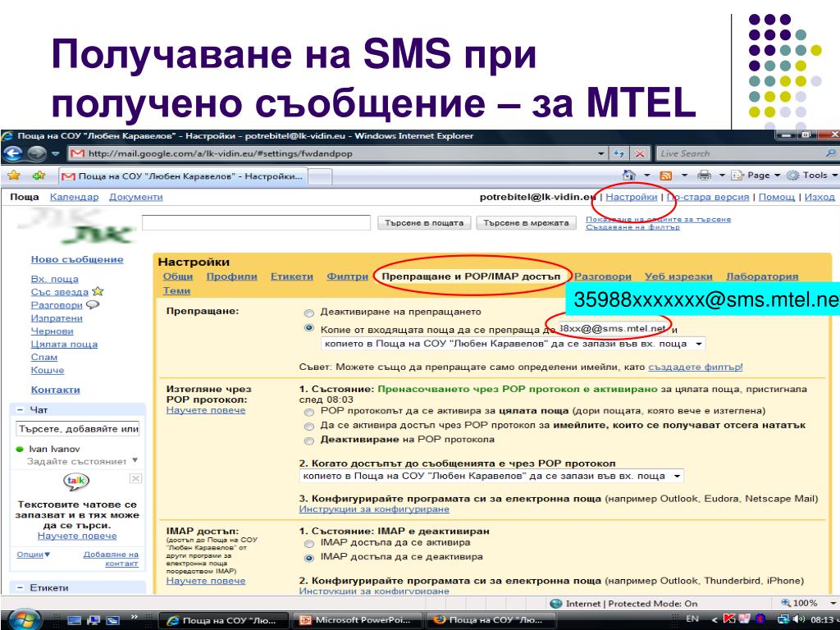Screen dimensions: 840x630
Task: Open the Спам folder link
Action: coord(44,358)
